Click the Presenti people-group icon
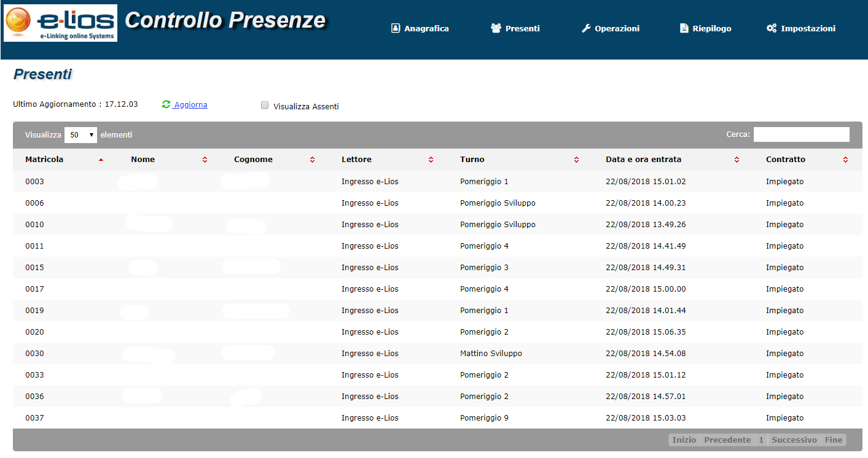 point(496,28)
